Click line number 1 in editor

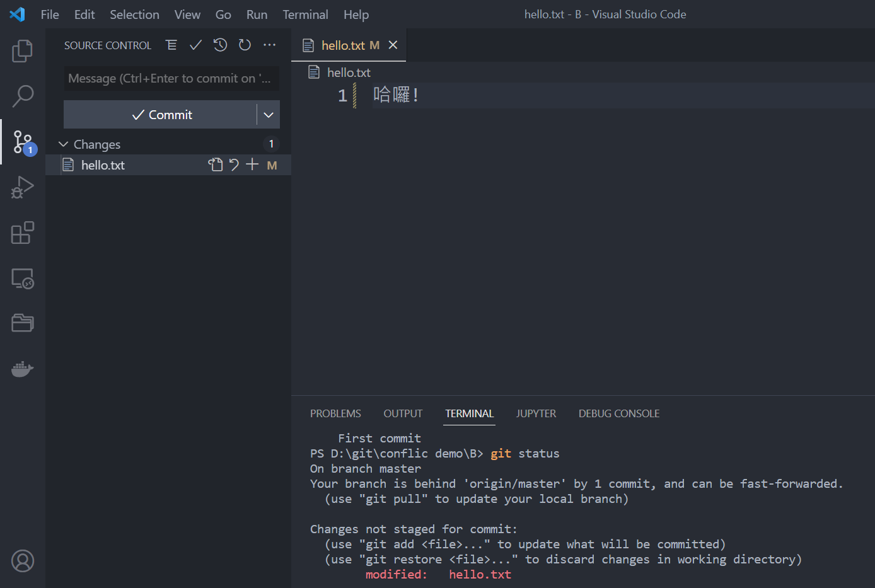click(x=342, y=96)
